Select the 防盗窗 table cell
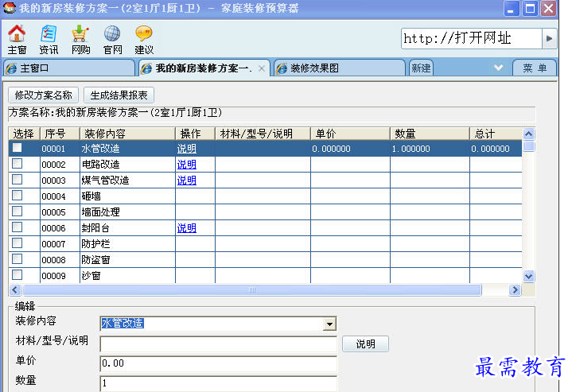This screenshot has height=392, width=572. [x=127, y=260]
